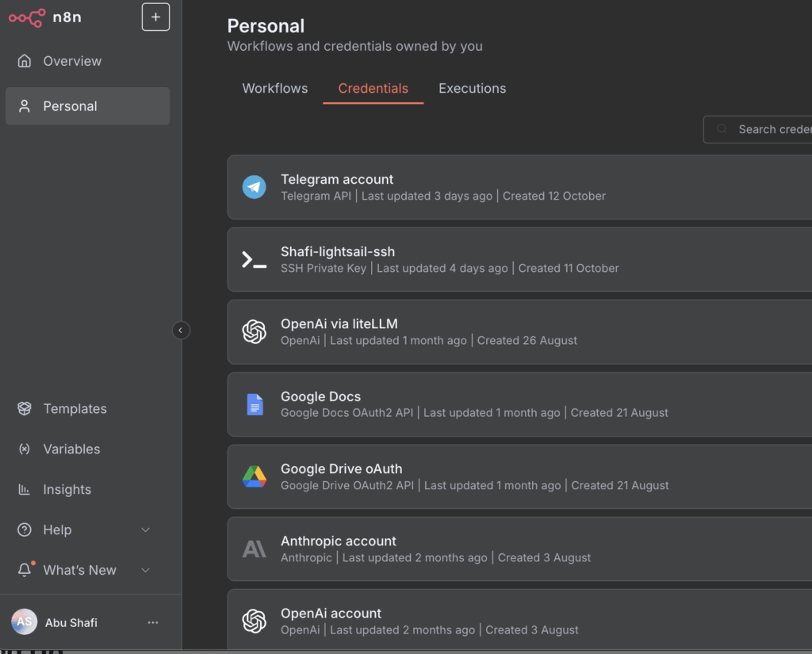The width and height of the screenshot is (812, 654).
Task: Expand the Help menu chevron
Action: [x=145, y=530]
